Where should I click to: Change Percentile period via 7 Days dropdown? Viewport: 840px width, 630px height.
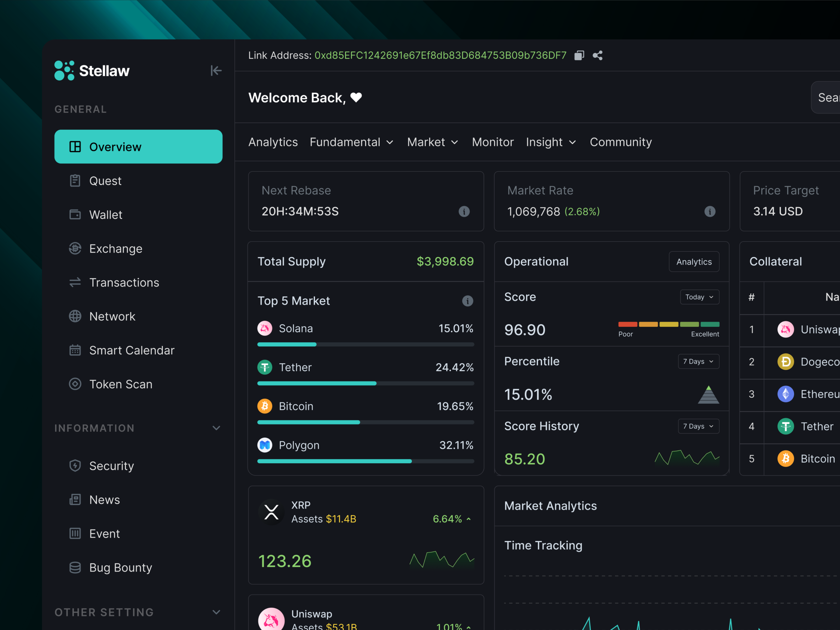tap(698, 361)
